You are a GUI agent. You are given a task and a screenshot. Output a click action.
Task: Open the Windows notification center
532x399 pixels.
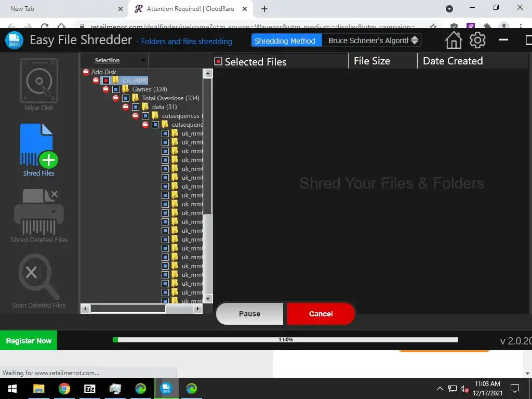(515, 389)
